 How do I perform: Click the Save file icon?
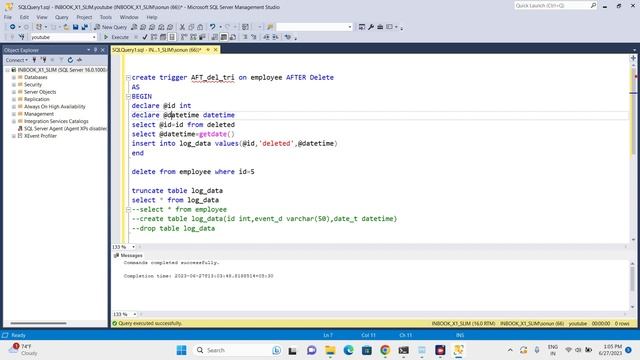(76, 27)
